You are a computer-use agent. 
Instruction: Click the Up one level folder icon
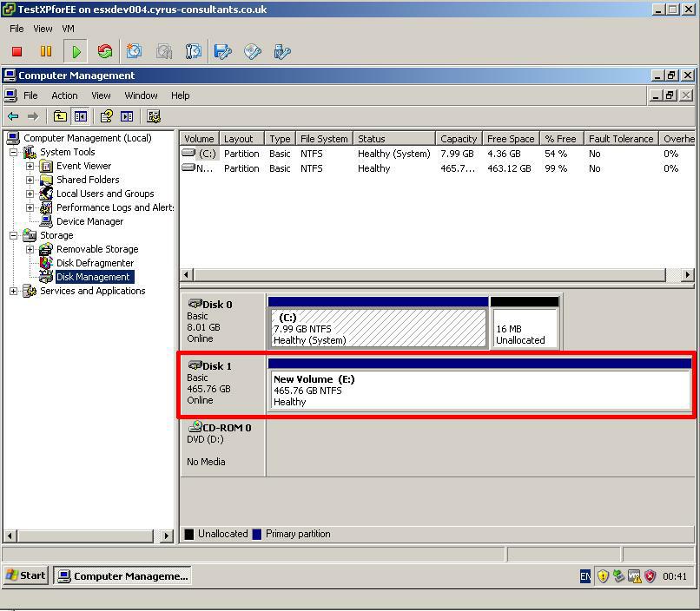[x=60, y=117]
